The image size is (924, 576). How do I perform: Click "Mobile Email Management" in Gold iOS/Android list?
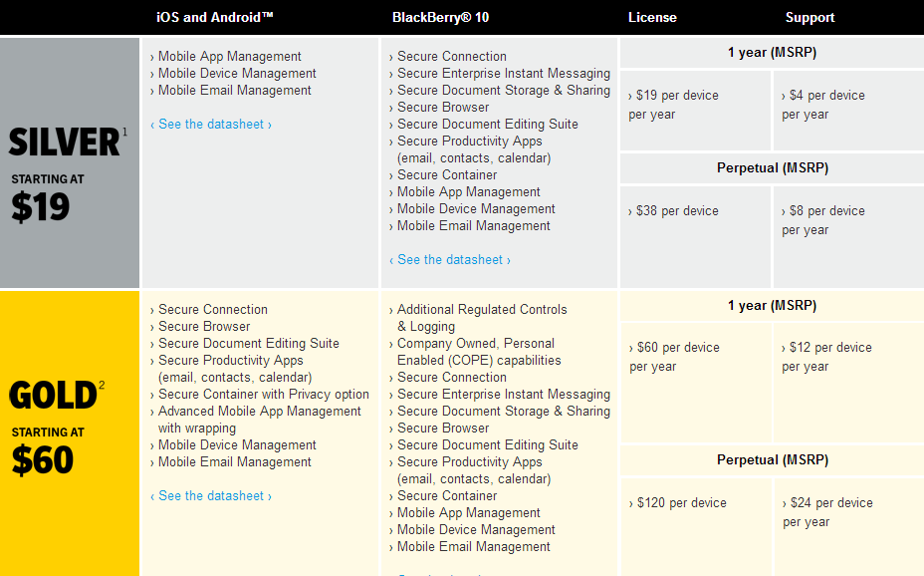[235, 462]
